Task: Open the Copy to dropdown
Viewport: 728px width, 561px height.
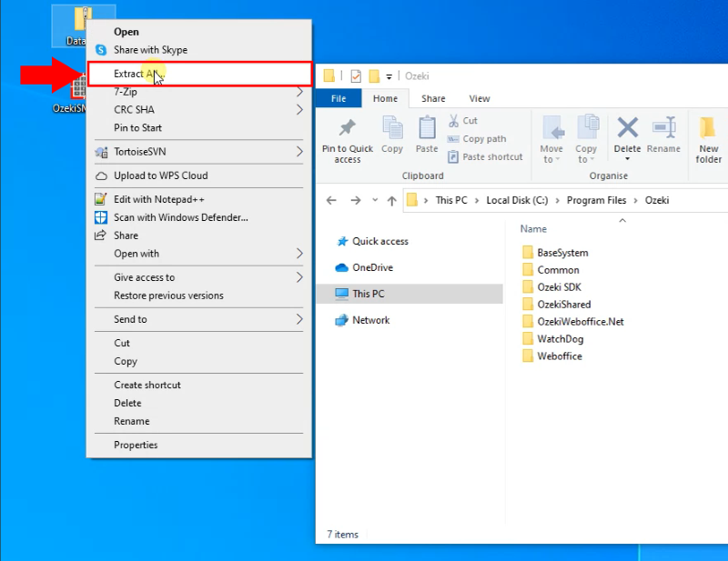Action: click(586, 139)
